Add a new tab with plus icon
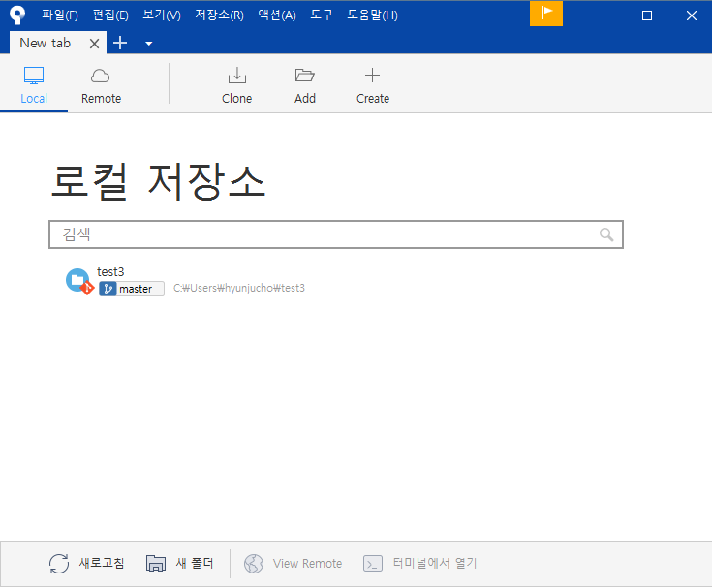Screen dimensions: 712x588 [120, 44]
